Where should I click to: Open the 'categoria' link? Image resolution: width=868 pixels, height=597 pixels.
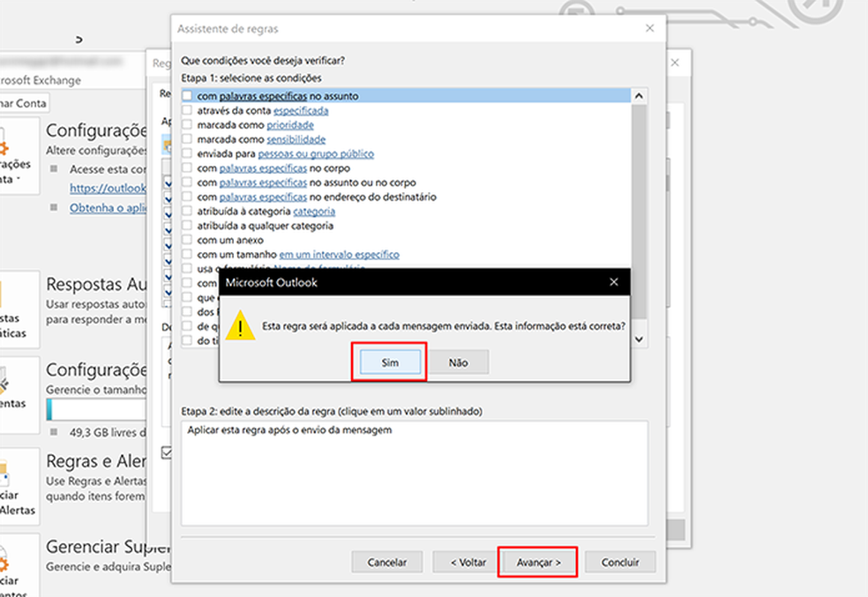[314, 212]
